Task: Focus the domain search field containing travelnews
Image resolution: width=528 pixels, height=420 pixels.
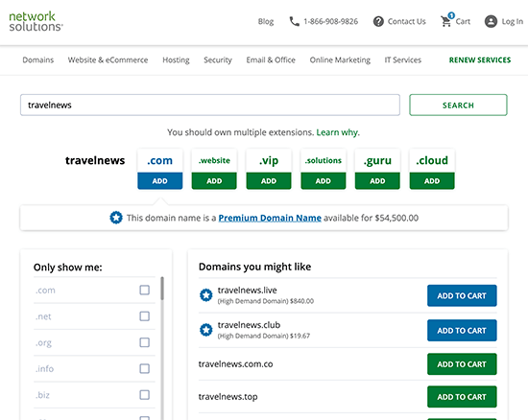Action: pos(210,105)
